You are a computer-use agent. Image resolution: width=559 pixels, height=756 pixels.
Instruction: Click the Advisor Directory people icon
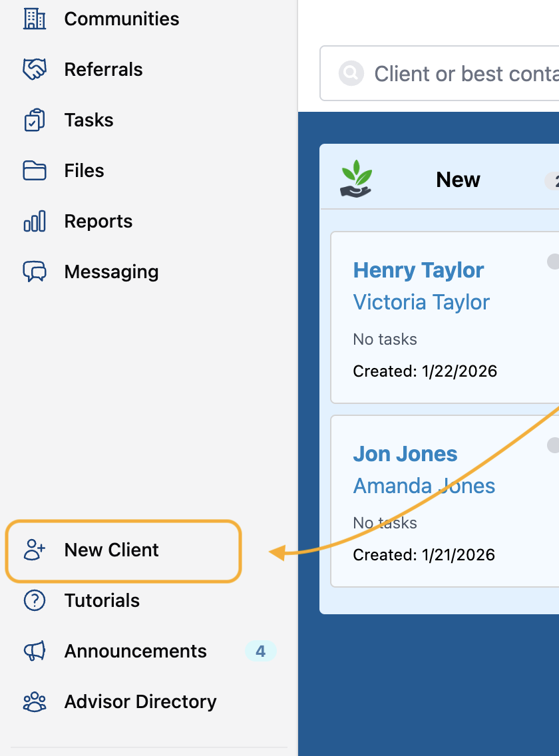35,702
